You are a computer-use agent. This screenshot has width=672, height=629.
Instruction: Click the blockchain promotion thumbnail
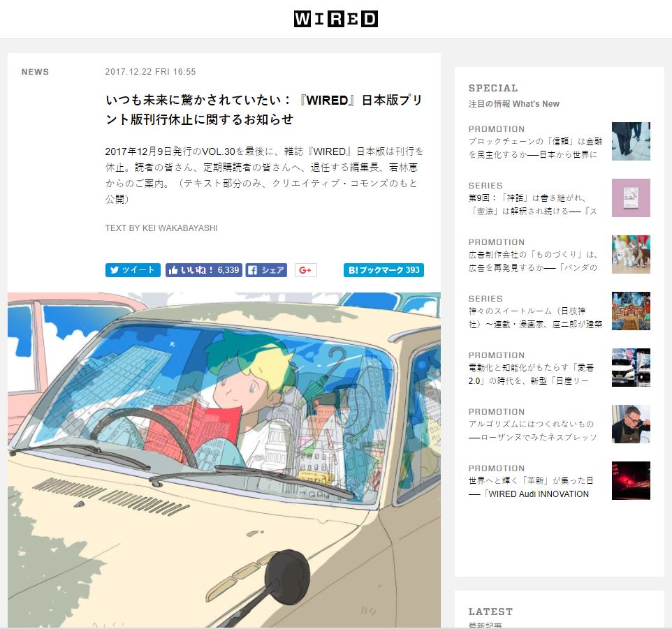(x=631, y=141)
